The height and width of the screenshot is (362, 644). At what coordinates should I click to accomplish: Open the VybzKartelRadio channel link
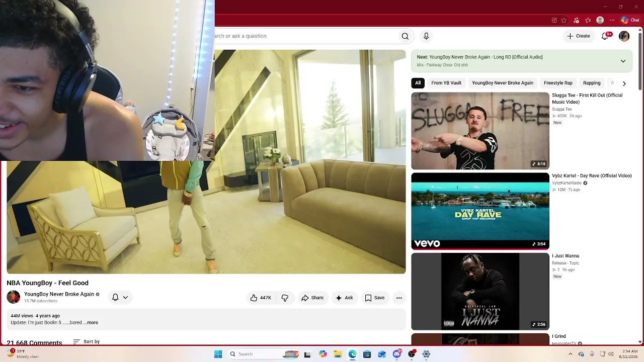[567, 183]
